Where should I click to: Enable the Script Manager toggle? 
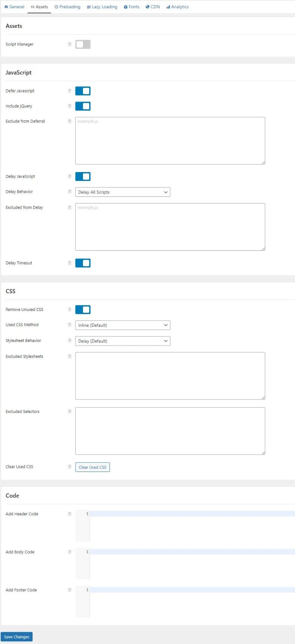[83, 44]
